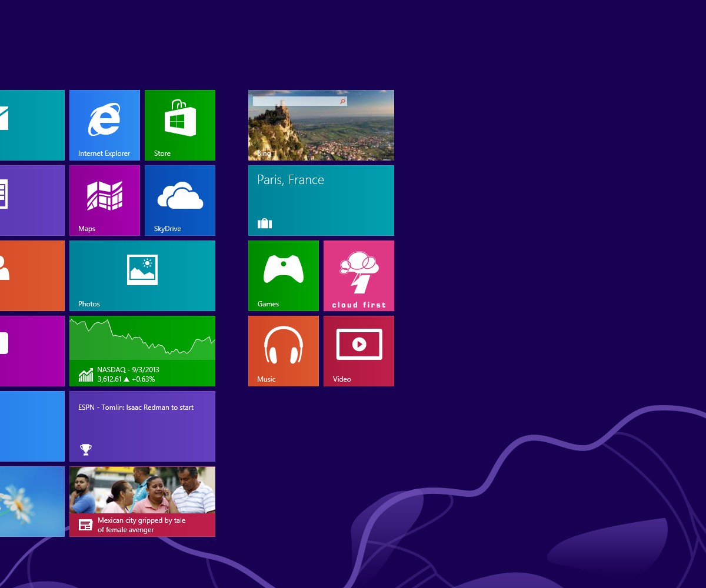
Task: Open the NASDAQ finance chart tile
Action: coord(142,351)
